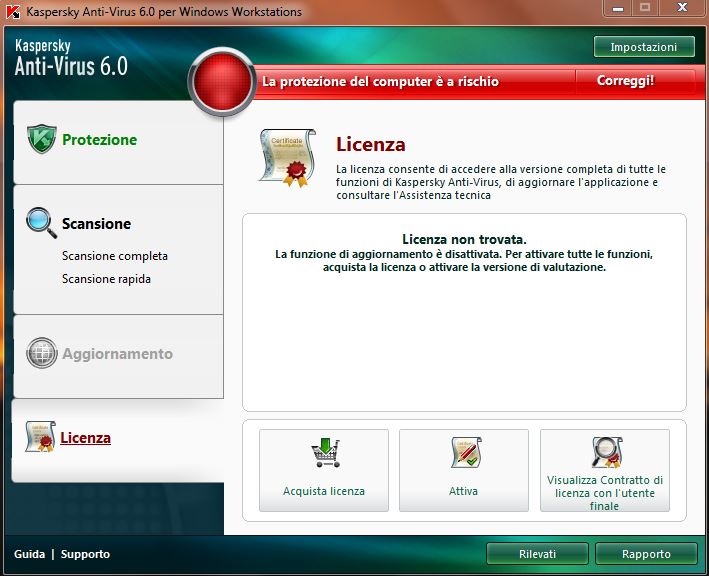Viewport: 709px width, 576px height.
Task: Start Scansione completa
Action: click(114, 256)
